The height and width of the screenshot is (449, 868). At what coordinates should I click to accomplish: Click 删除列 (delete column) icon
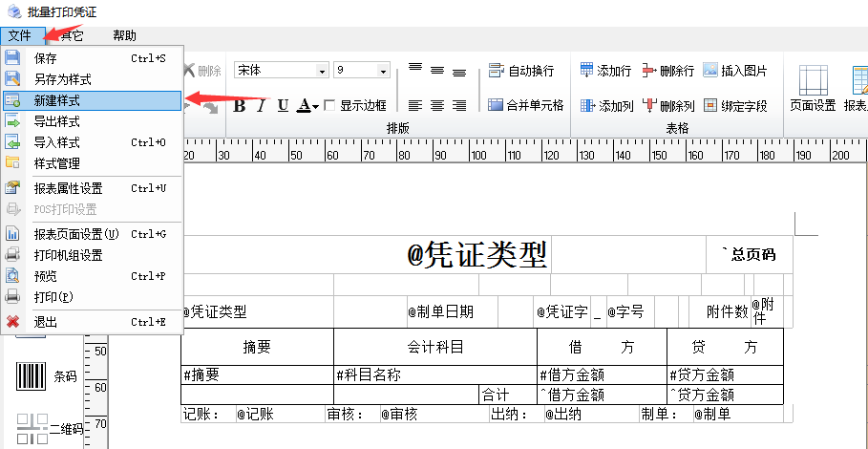pos(668,105)
